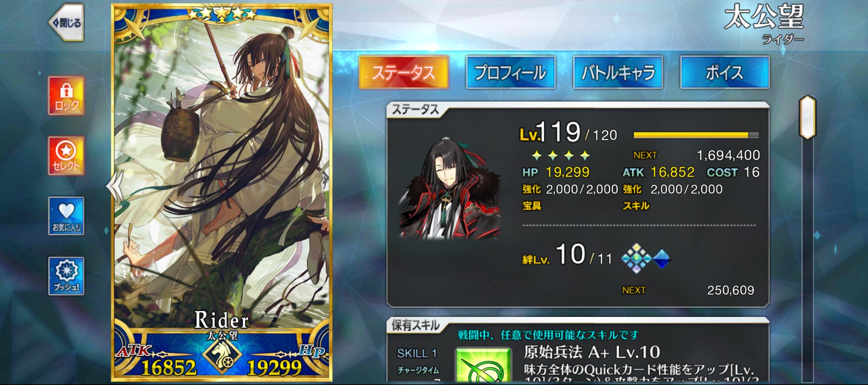The image size is (868, 385).
Task: Click the rainbow bond crystal icon
Action: 636,258
